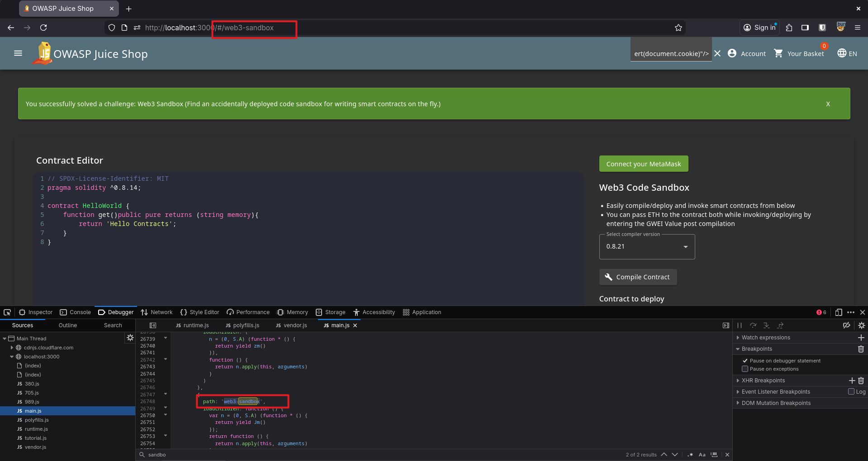Switch to the Network tab
This screenshot has width=868, height=461.
(x=157, y=312)
